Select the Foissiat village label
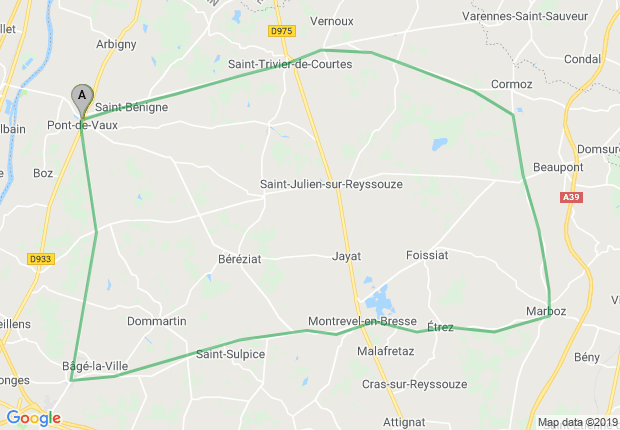The image size is (620, 430). pyautogui.click(x=427, y=255)
